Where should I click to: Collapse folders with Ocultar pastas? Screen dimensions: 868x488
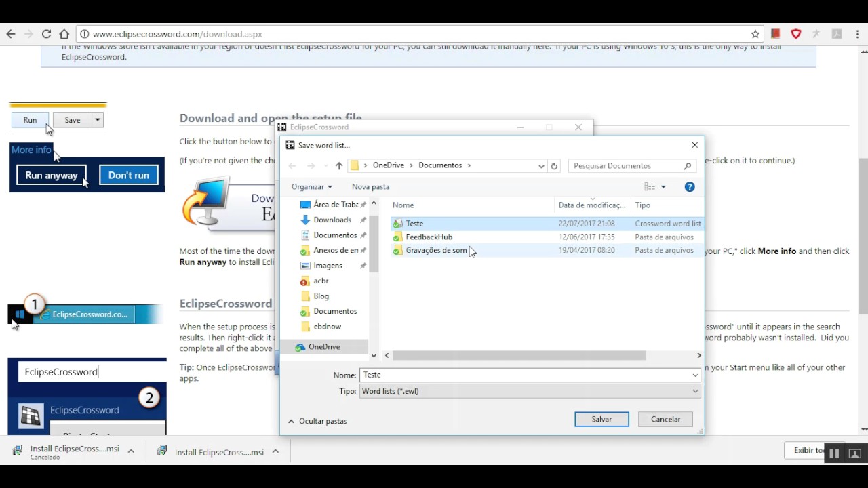[317, 421]
